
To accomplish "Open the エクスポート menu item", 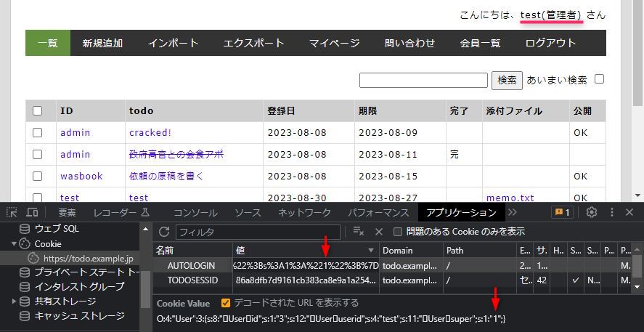I will coord(253,43).
